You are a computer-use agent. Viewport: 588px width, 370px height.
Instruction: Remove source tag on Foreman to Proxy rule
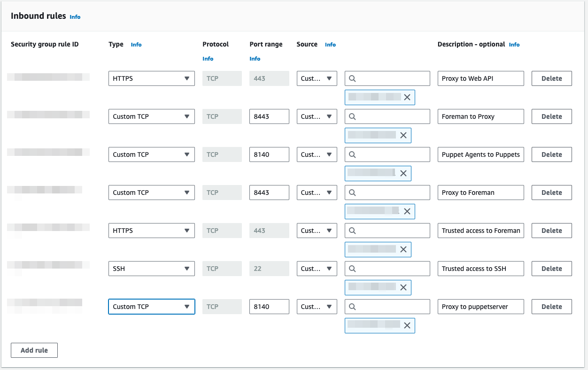click(403, 135)
